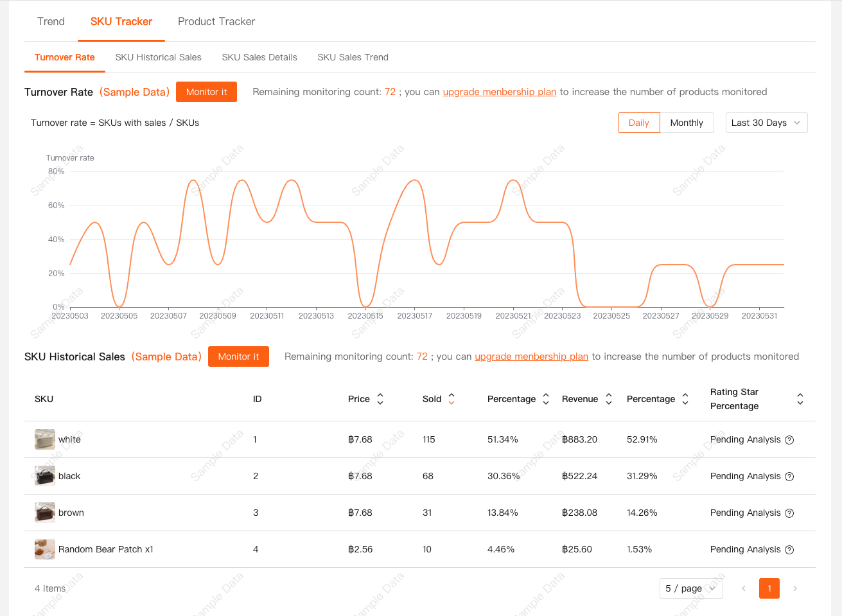Open the Last 30 Days dropdown

(x=766, y=123)
